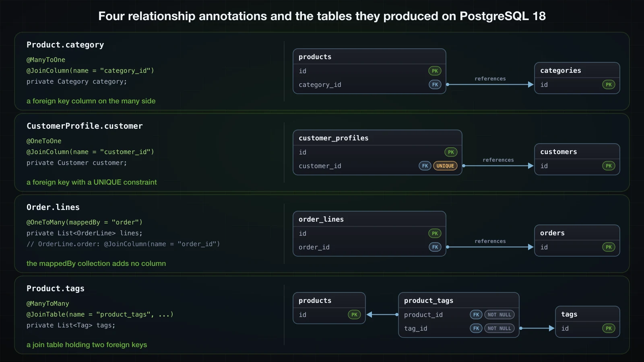This screenshot has height=362, width=644.
Task: Click the @JoinColumn(name = "category_id") line
Action: coord(90,70)
